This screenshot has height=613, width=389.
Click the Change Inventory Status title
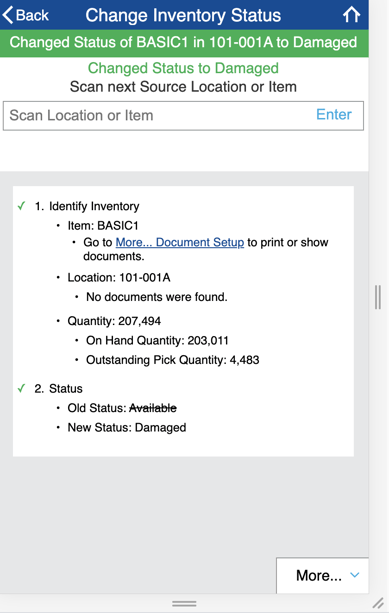pos(183,15)
